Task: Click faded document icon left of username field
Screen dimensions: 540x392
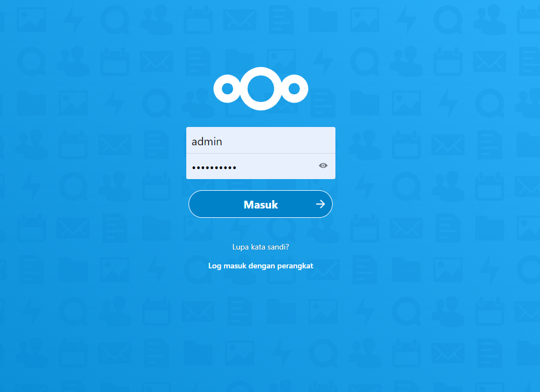Action: click(x=156, y=145)
